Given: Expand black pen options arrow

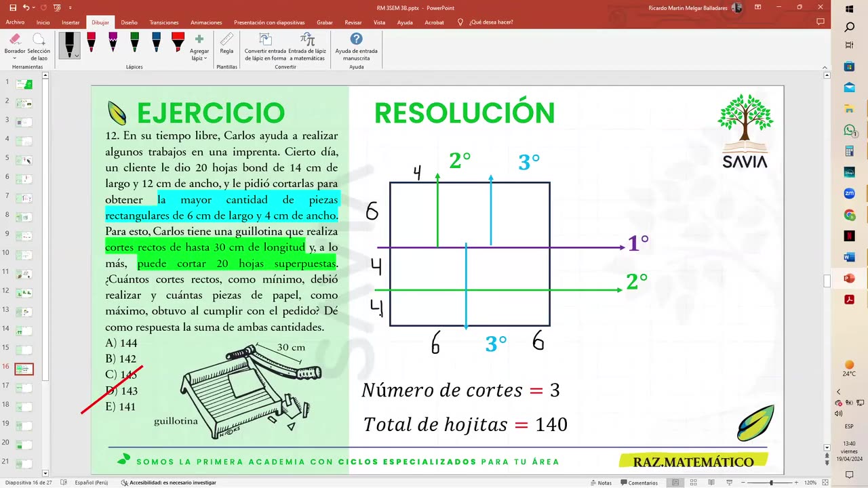Looking at the screenshot, I should 77,56.
